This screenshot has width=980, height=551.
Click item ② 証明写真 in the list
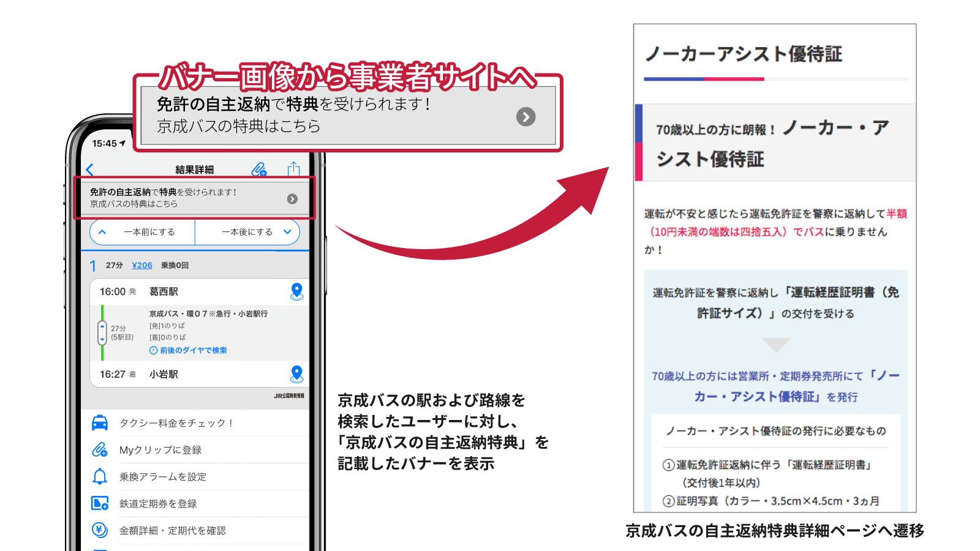click(771, 501)
